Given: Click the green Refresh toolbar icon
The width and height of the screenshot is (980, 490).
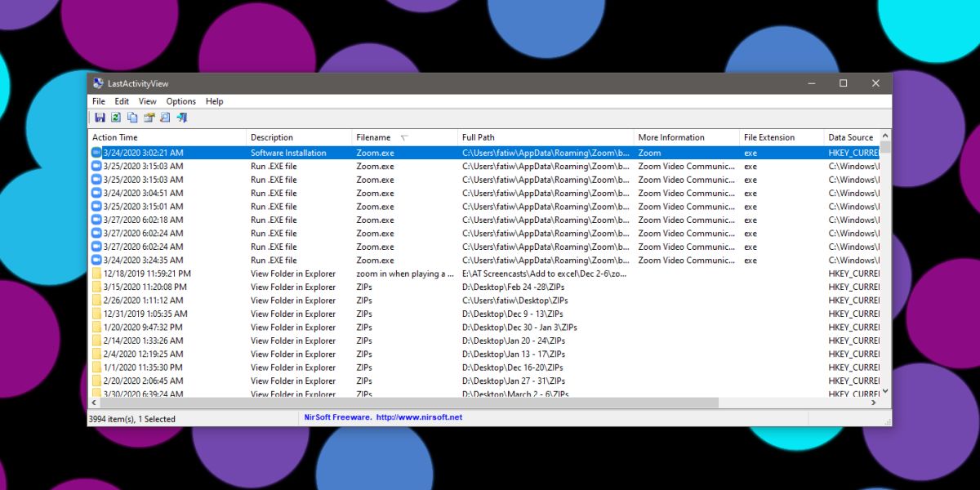Looking at the screenshot, I should tap(116, 118).
